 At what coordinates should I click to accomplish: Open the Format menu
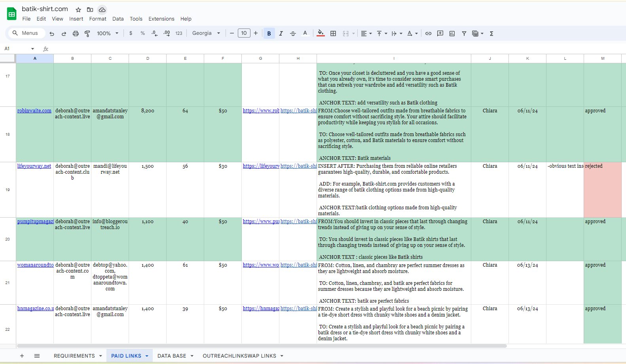point(98,19)
